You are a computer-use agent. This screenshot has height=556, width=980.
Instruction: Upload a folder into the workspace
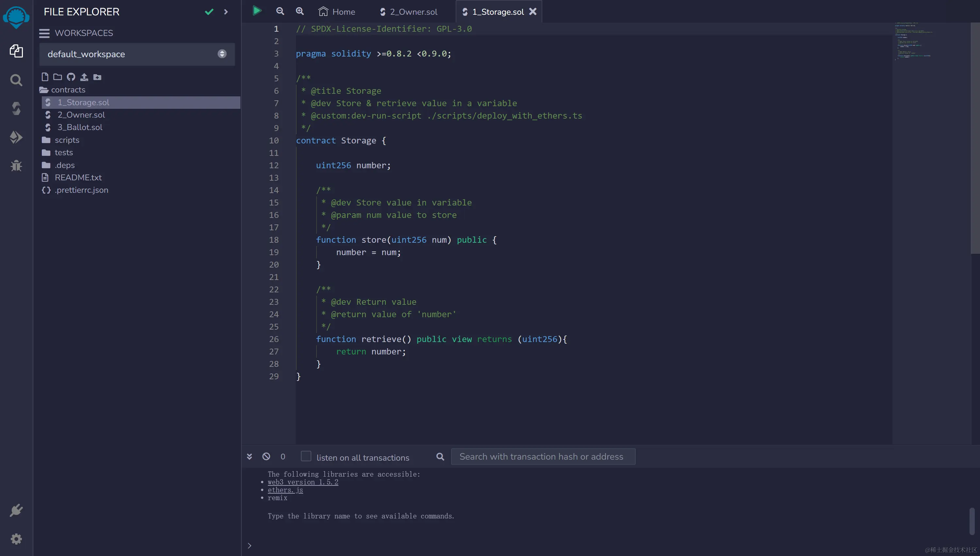97,77
